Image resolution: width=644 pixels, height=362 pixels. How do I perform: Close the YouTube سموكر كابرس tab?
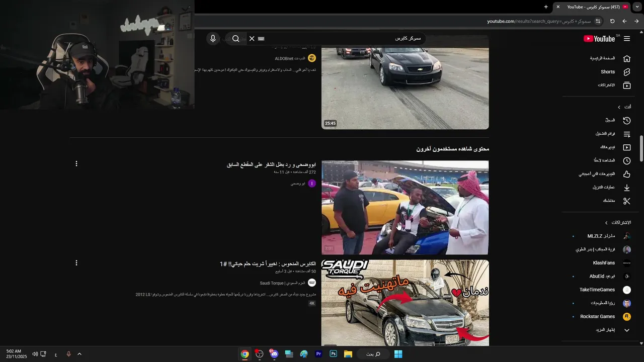(x=558, y=7)
